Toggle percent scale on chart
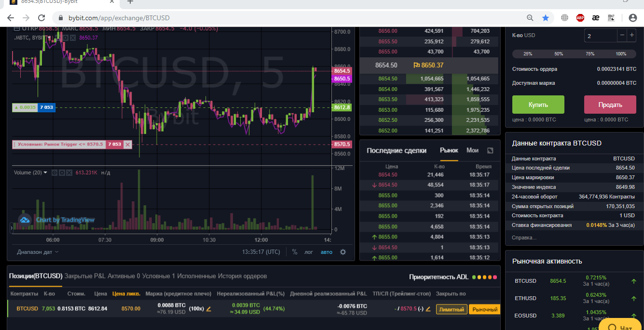The image size is (644, 330). point(295,252)
